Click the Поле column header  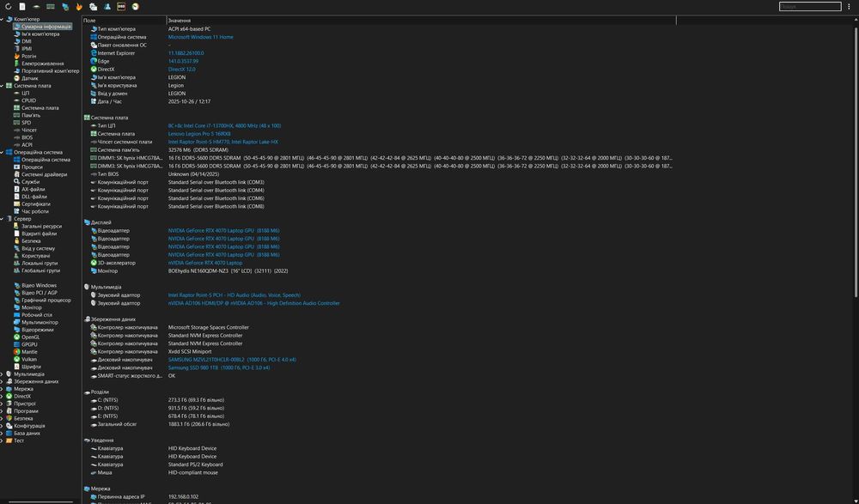(125, 21)
